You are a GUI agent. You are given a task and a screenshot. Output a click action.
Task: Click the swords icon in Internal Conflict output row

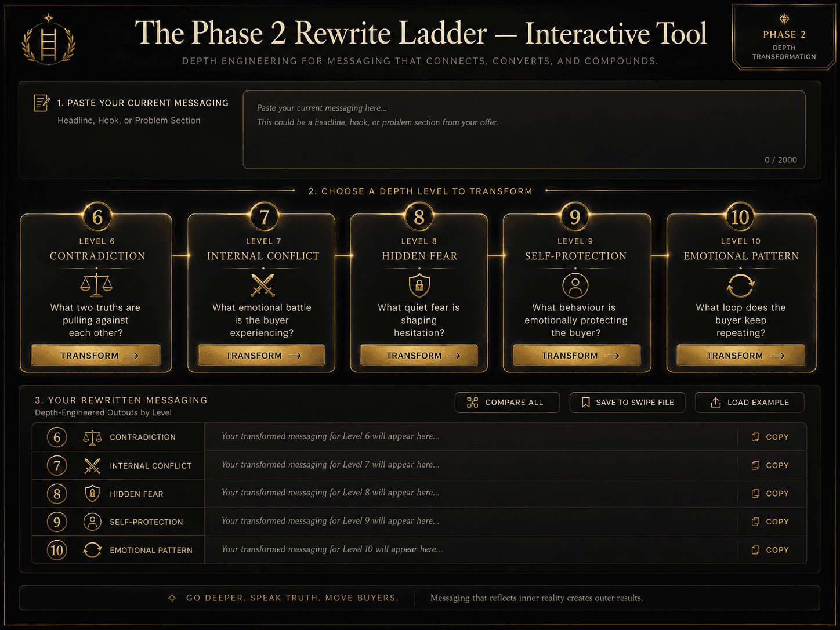pos(92,466)
